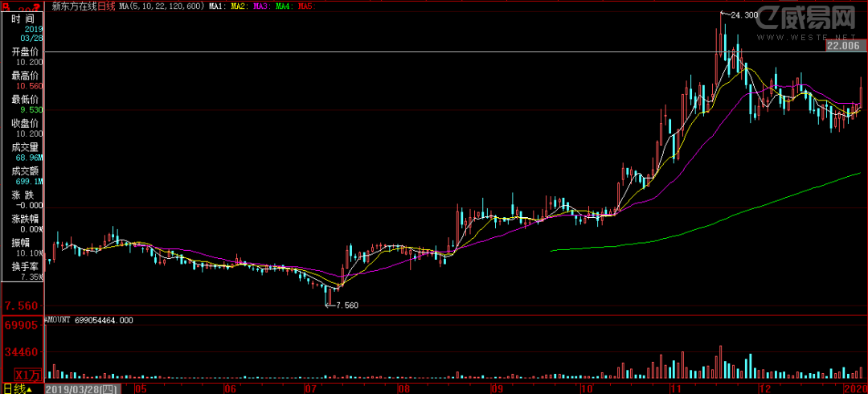The width and height of the screenshot is (868, 394).
Task: Click the 新东方在线 stock name
Action: (x=74, y=6)
